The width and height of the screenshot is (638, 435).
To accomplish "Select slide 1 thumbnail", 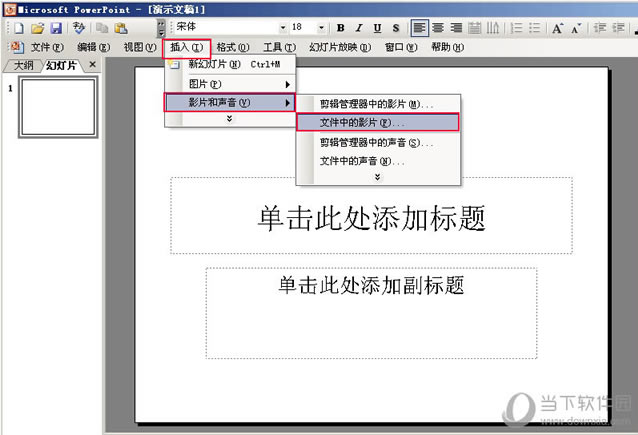I will pos(58,107).
